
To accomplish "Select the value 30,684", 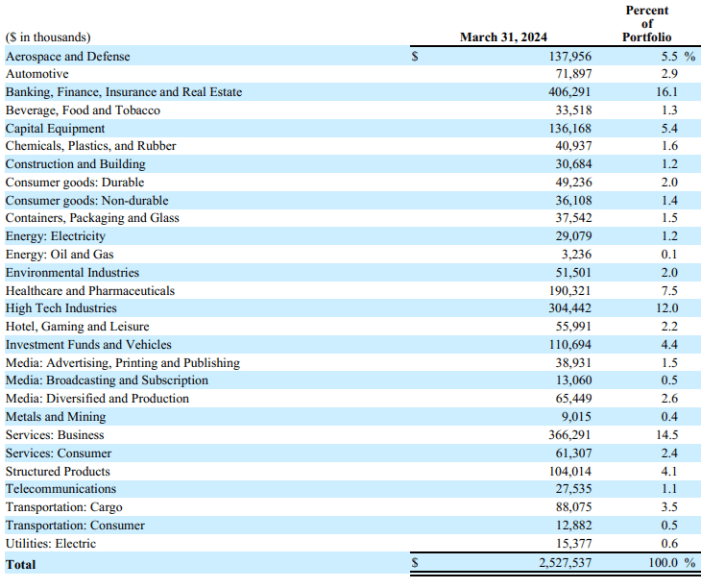I will (573, 164).
